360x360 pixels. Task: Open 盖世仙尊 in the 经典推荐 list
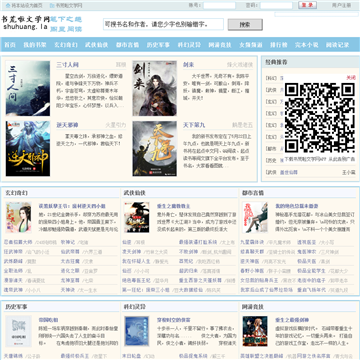pyautogui.click(x=289, y=172)
